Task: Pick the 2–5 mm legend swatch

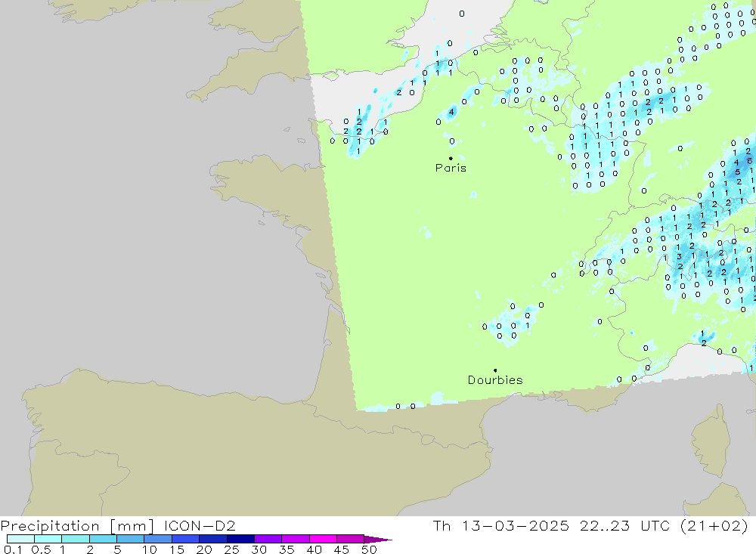Action: coord(103,539)
